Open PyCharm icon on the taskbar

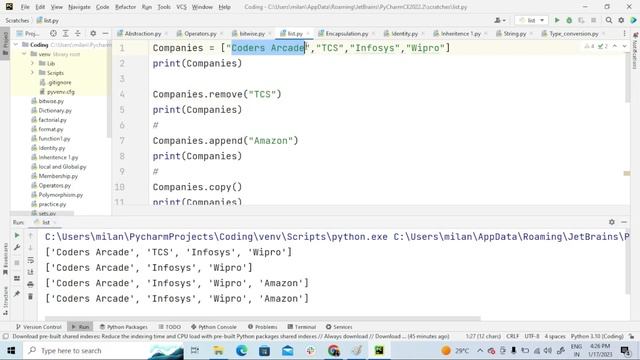click(379, 351)
